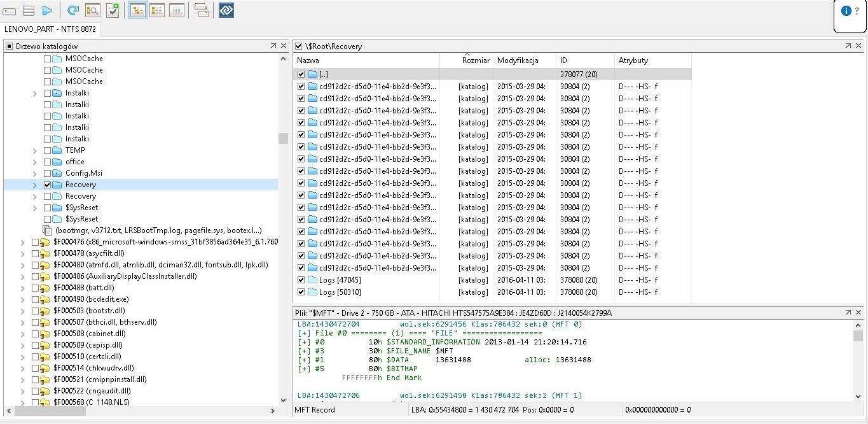Image resolution: width=868 pixels, height=424 pixels.
Task: Select the directory tree view mode icon
Action: (x=137, y=10)
